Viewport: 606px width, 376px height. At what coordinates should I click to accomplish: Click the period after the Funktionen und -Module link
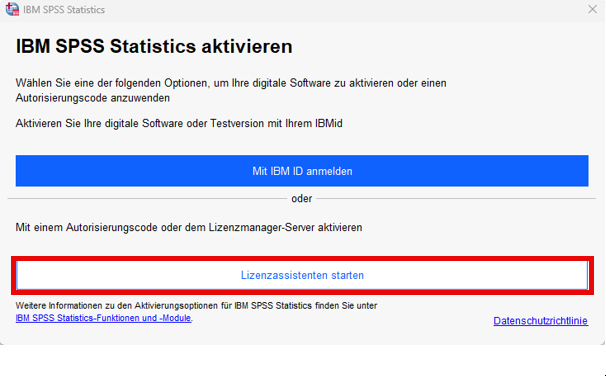pos(192,320)
